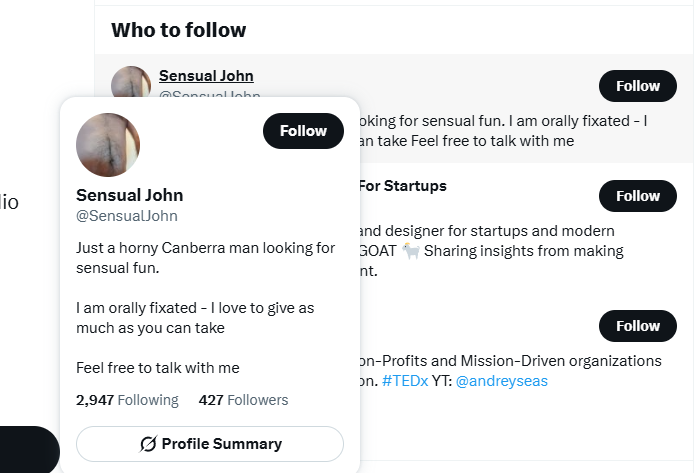Open the large avatar in the hover card
The width and height of the screenshot is (700, 473).
pos(108,145)
